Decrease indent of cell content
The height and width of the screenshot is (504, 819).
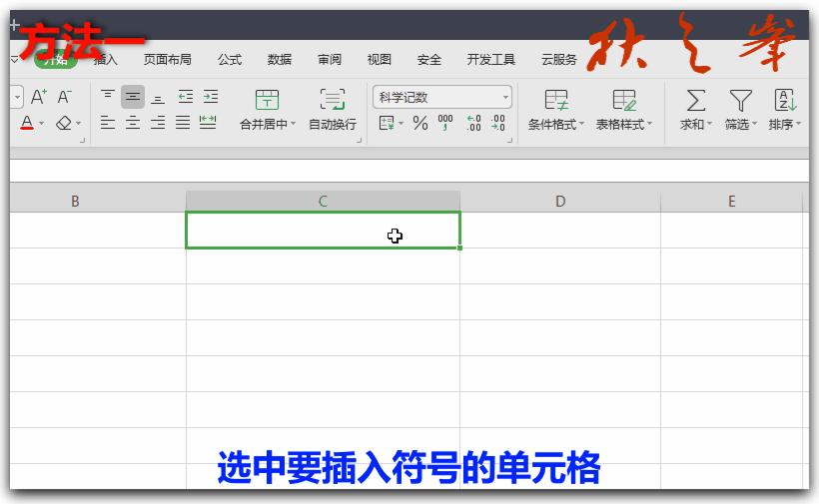coord(186,97)
